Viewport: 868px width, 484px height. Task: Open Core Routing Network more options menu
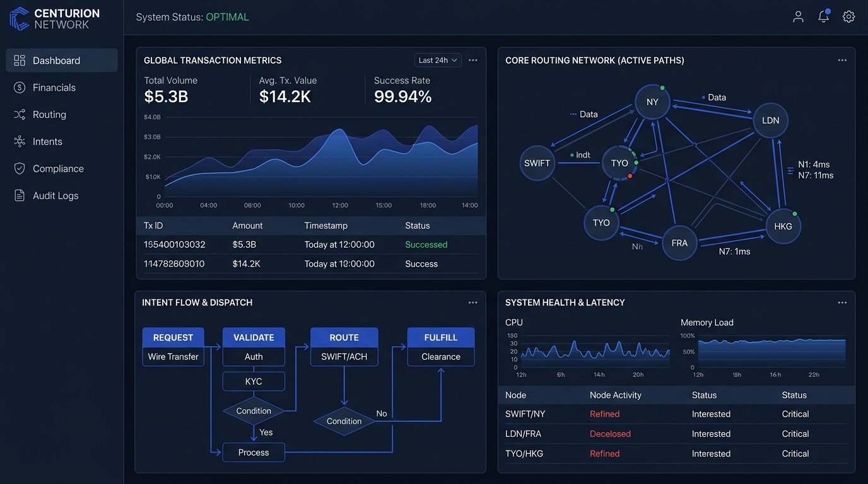point(842,60)
